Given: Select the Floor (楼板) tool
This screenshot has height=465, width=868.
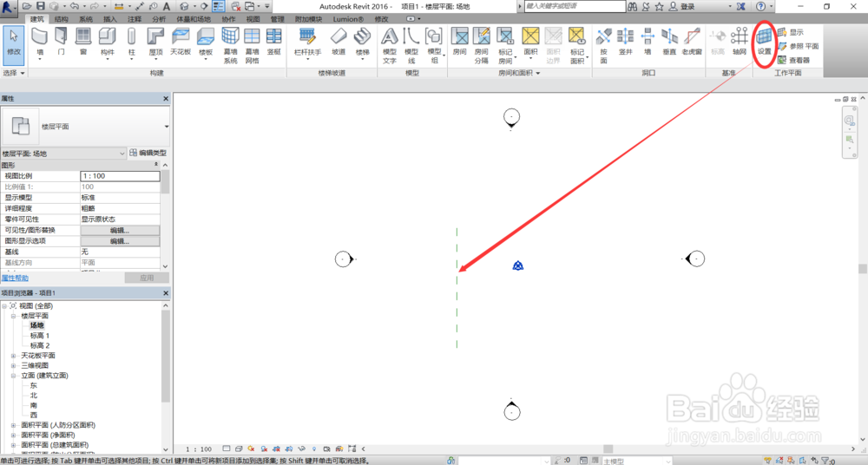Looking at the screenshot, I should point(206,43).
